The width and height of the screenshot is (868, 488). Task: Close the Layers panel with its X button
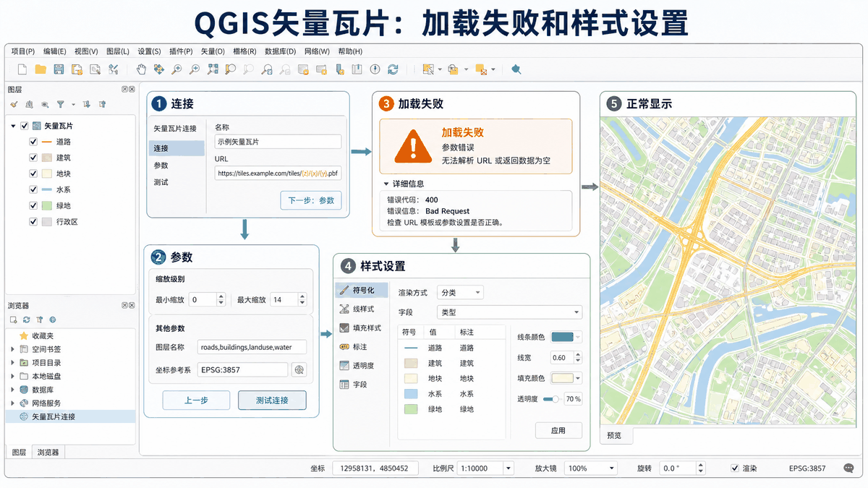[x=132, y=89]
